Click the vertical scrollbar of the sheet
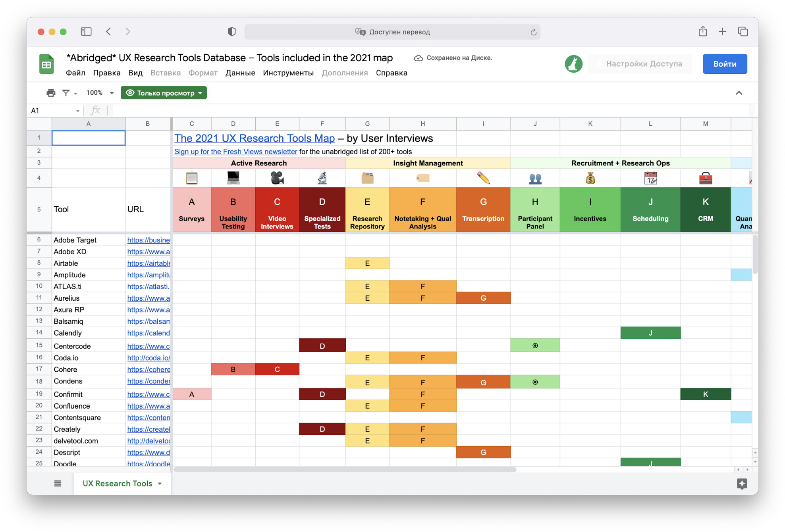Screen dimensions: 785x532 click(755, 254)
